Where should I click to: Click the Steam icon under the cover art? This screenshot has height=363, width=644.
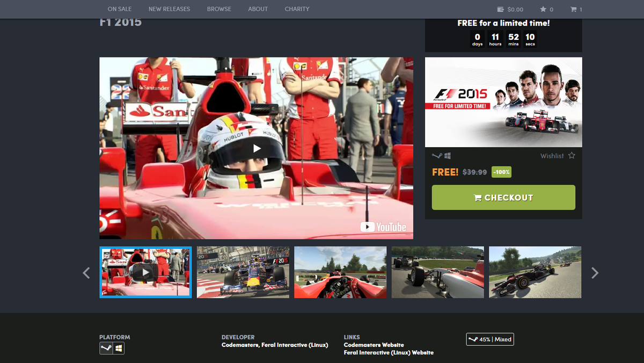pos(436,156)
